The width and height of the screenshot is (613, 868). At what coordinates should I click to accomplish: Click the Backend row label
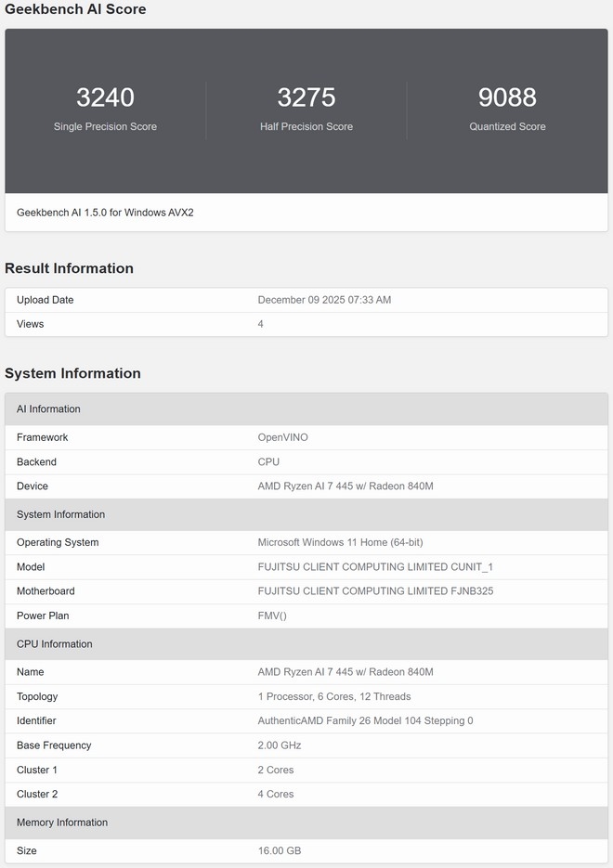click(x=36, y=461)
